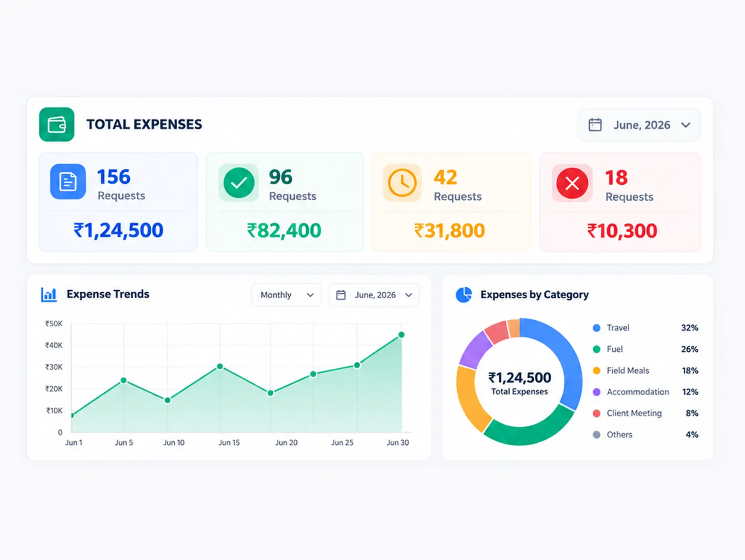Click the ₹1,24,500 amount on the blue card
Viewport: 745px width, 560px height.
pos(118,230)
